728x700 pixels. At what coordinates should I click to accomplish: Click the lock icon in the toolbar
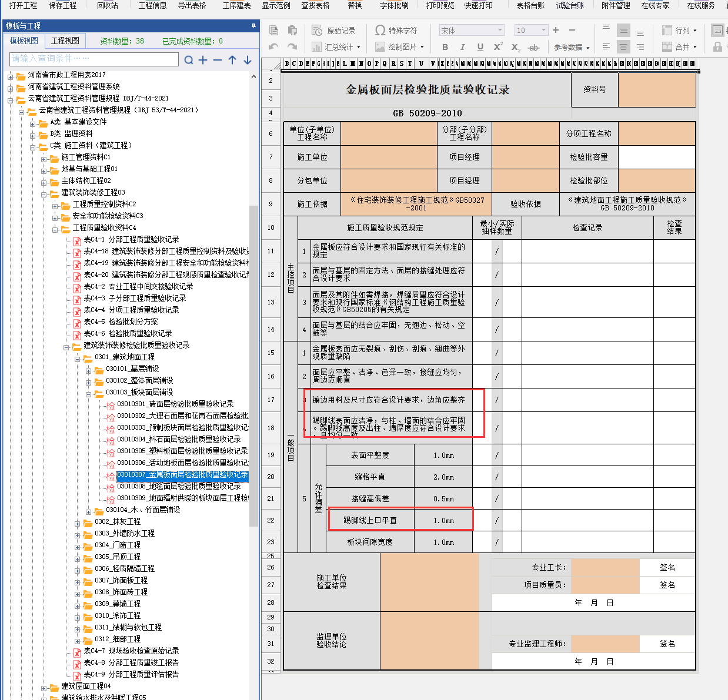717,47
